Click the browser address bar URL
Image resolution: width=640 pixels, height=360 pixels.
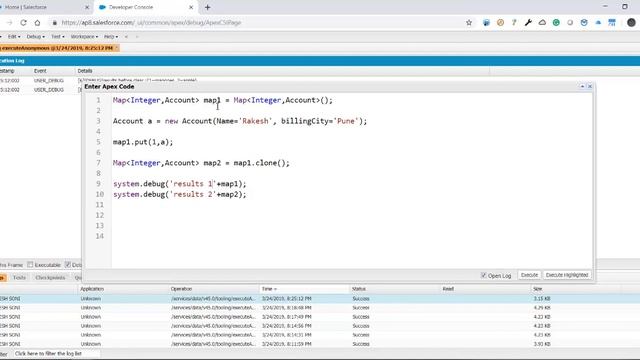[x=151, y=23]
